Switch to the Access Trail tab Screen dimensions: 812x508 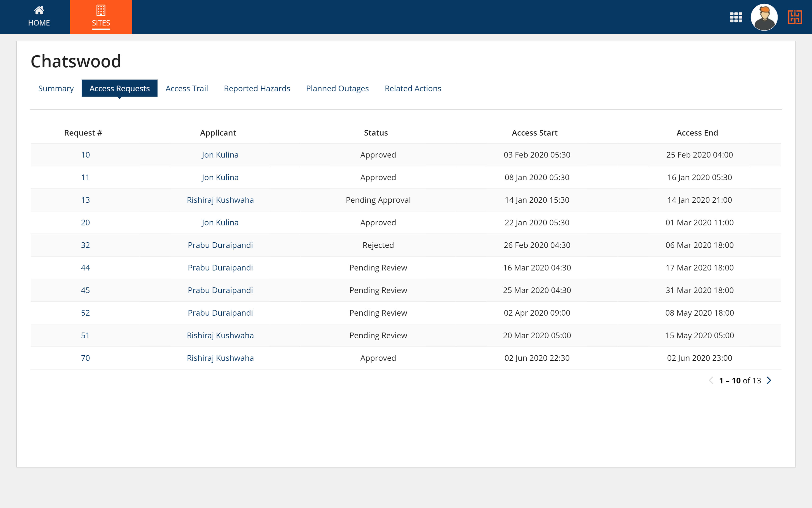(x=187, y=88)
